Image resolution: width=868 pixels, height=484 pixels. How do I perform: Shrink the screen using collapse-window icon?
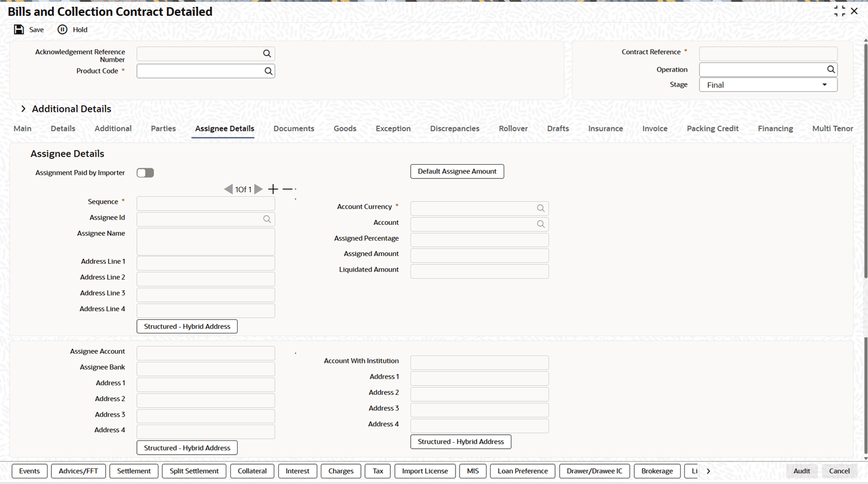pyautogui.click(x=840, y=11)
